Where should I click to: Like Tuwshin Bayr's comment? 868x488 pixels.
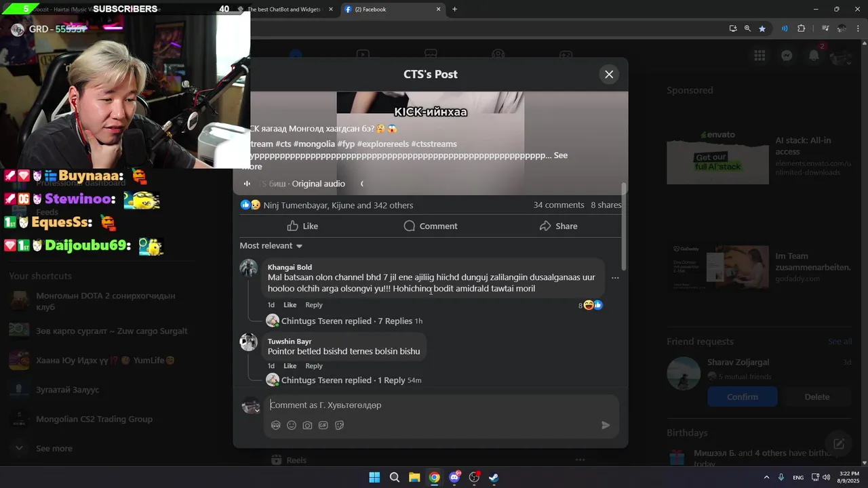tap(290, 366)
